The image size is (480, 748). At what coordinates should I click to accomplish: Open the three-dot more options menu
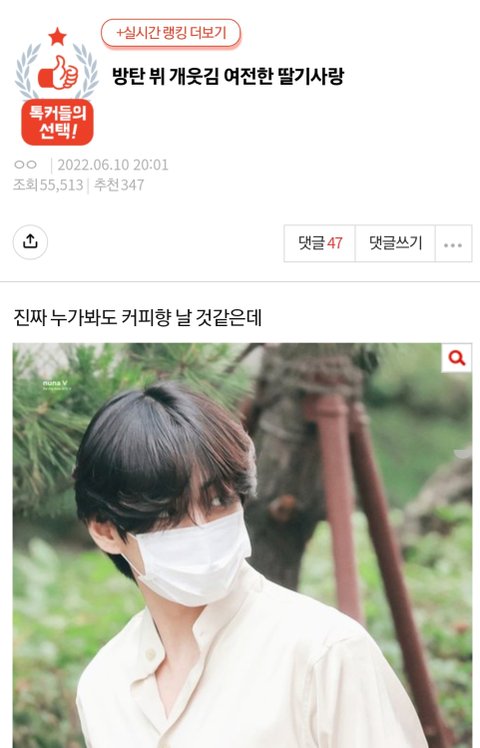[453, 244]
